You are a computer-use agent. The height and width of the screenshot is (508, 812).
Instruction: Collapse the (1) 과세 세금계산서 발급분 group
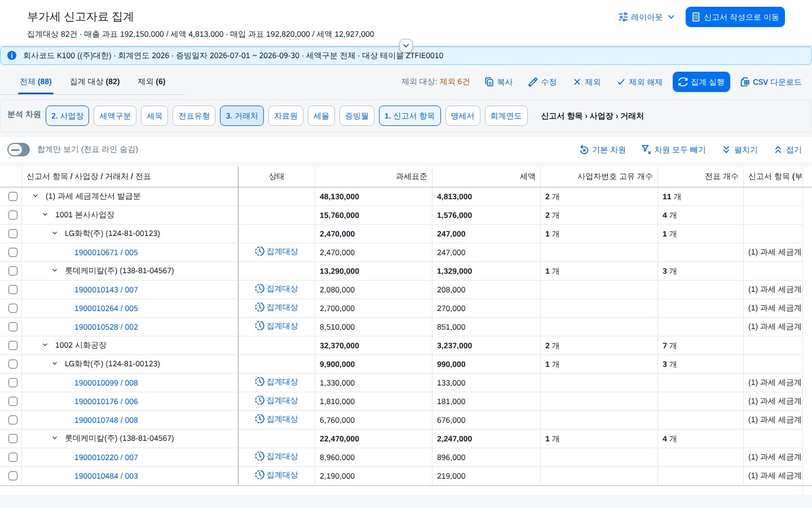(x=36, y=196)
